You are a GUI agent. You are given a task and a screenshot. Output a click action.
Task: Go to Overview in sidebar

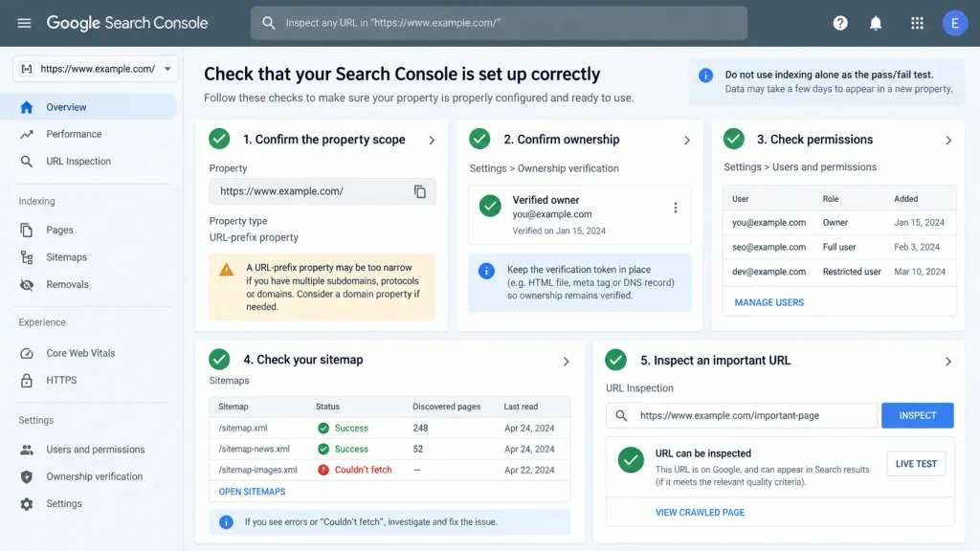pos(88,107)
